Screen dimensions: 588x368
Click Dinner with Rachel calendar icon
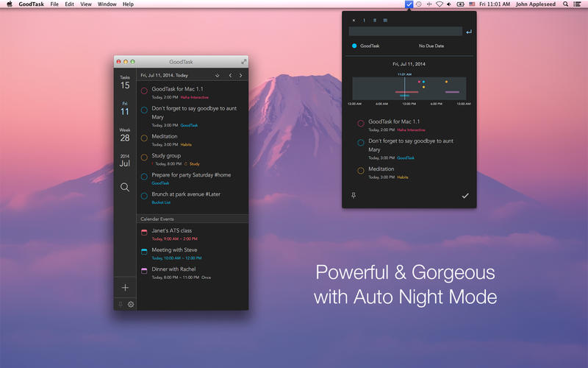(144, 271)
